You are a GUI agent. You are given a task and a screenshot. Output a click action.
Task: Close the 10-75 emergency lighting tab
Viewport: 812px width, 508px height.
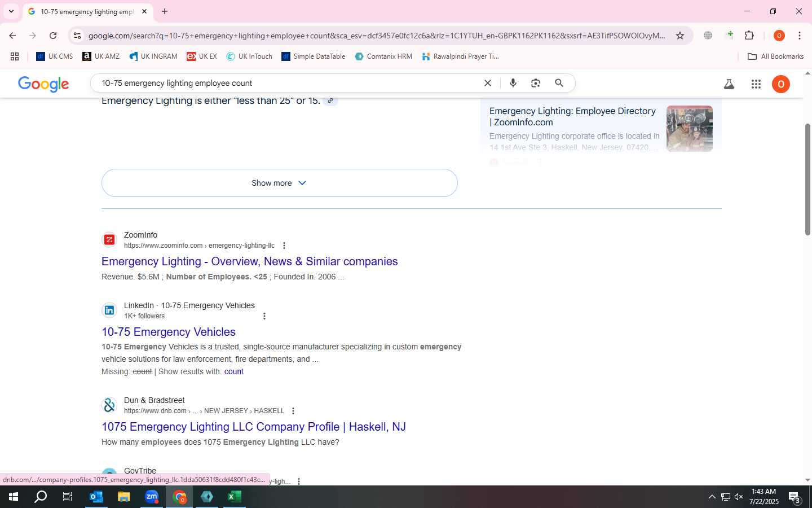(144, 11)
